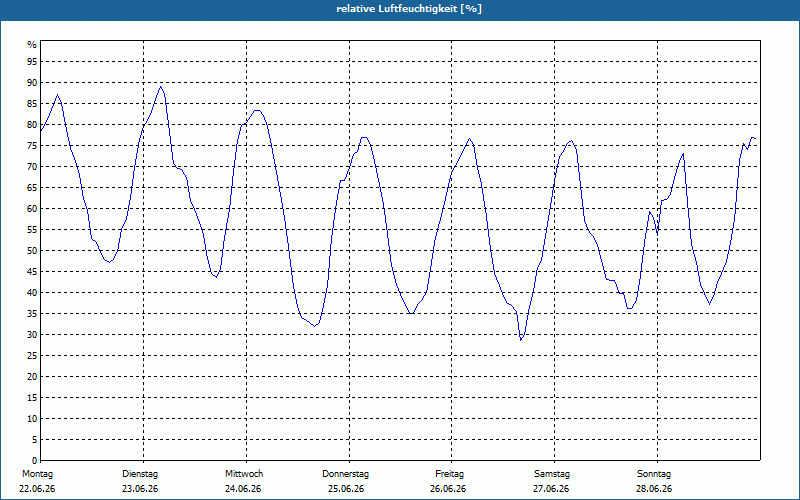Click the y-axis value '10'
This screenshot has width=800, height=500.
(32, 418)
